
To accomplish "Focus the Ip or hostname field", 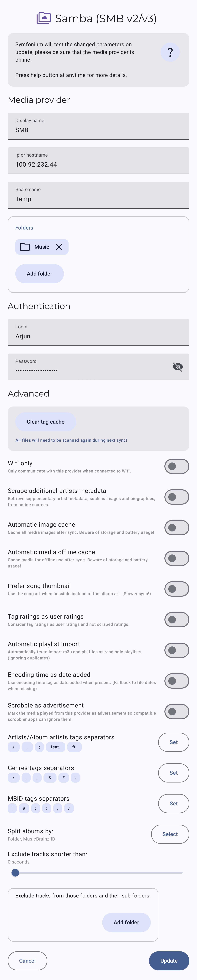I will tap(99, 161).
